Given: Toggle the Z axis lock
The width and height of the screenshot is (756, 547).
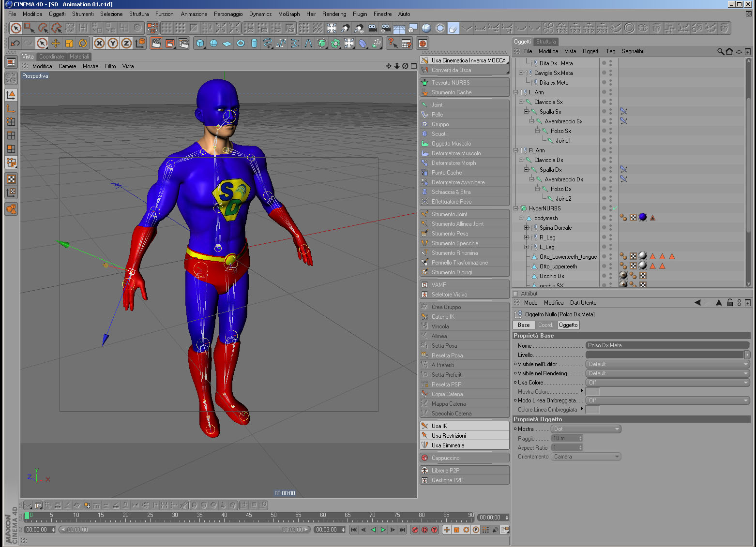Looking at the screenshot, I should click(126, 44).
